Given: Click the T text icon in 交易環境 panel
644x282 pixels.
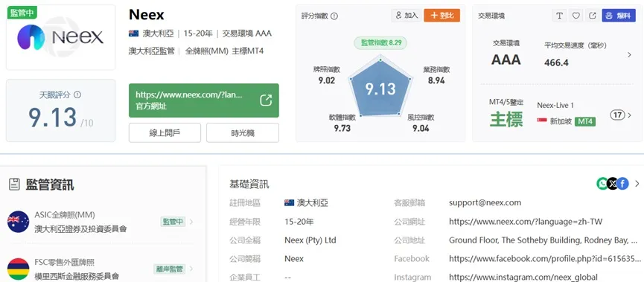Looking at the screenshot, I should coord(559,15).
